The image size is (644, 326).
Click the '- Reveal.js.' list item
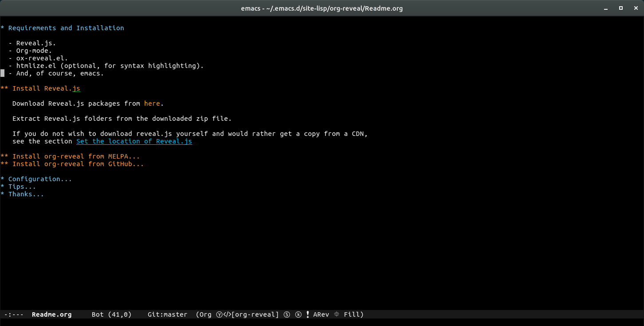[32, 43]
